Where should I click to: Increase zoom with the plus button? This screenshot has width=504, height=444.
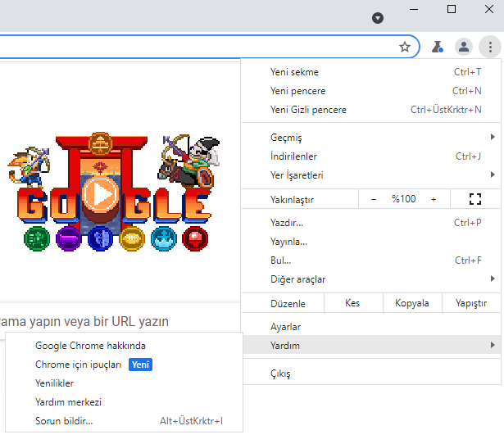434,200
